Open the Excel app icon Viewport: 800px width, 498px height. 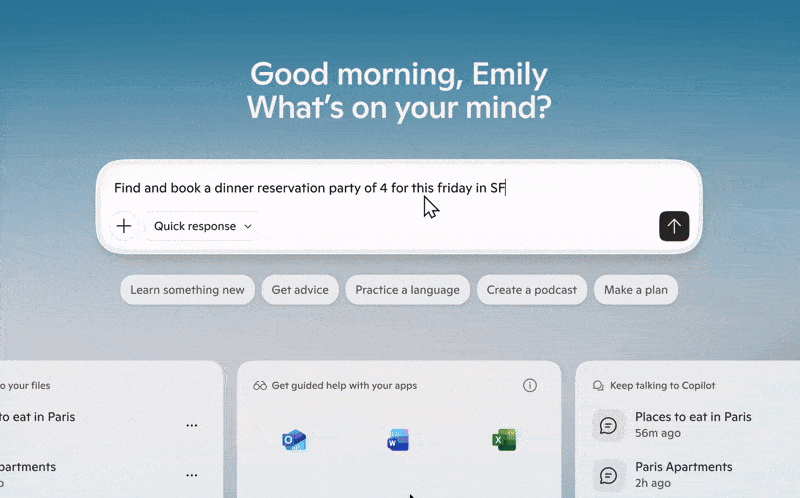[x=504, y=440]
